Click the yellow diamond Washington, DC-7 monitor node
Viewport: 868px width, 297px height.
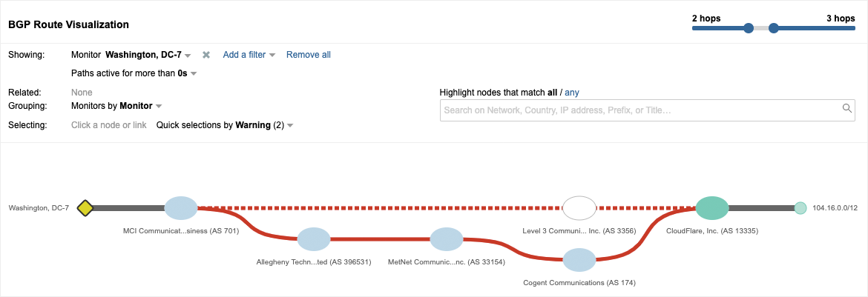click(x=85, y=208)
